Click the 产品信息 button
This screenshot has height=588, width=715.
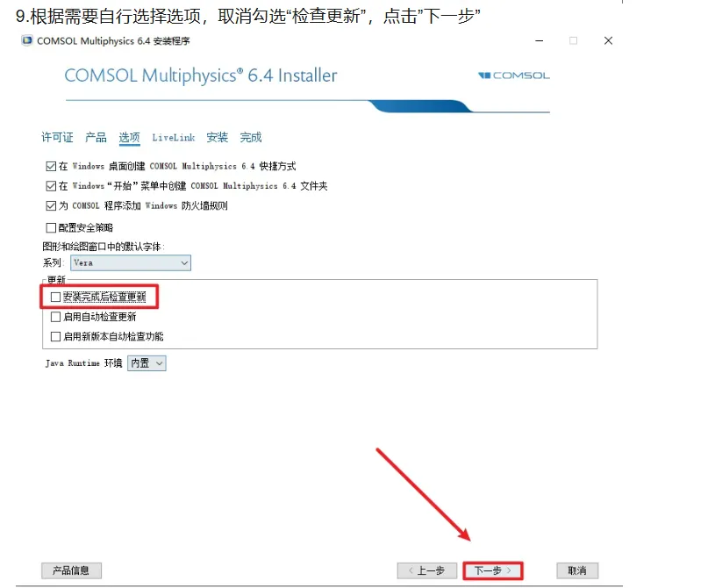coord(72,570)
